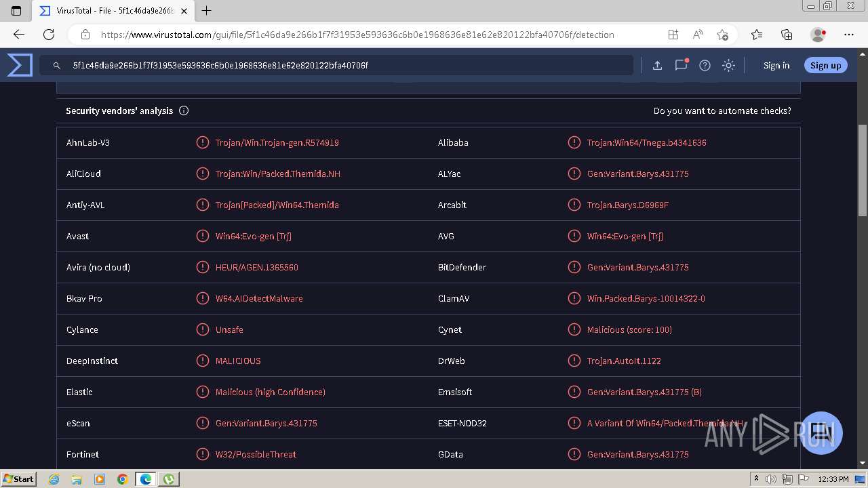Viewport: 868px width, 488px height.
Task: Show hidden system tray icons
Action: click(757, 479)
